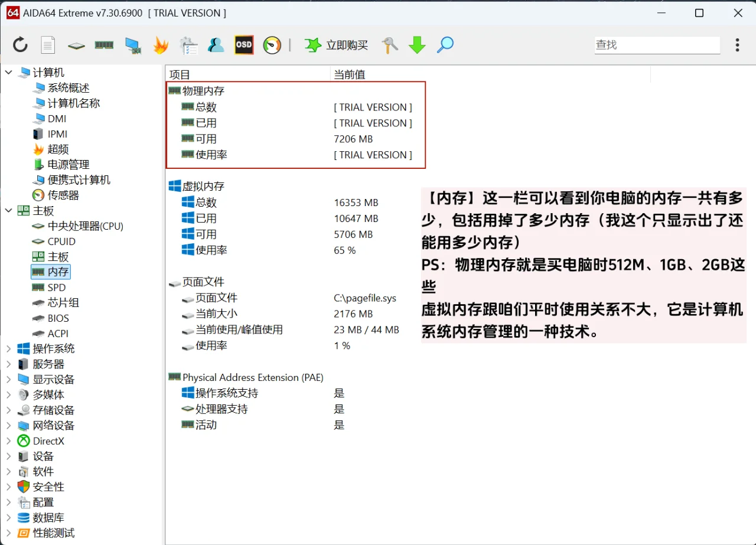Expand the 存储设备 tree node
Image resolution: width=756 pixels, height=545 pixels.
point(9,410)
